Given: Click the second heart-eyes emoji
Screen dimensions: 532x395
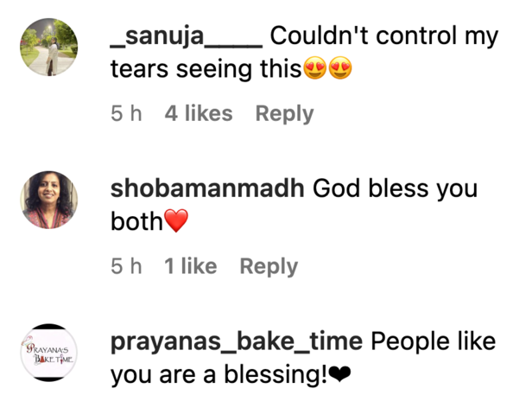Looking at the screenshot, I should pos(341,71).
